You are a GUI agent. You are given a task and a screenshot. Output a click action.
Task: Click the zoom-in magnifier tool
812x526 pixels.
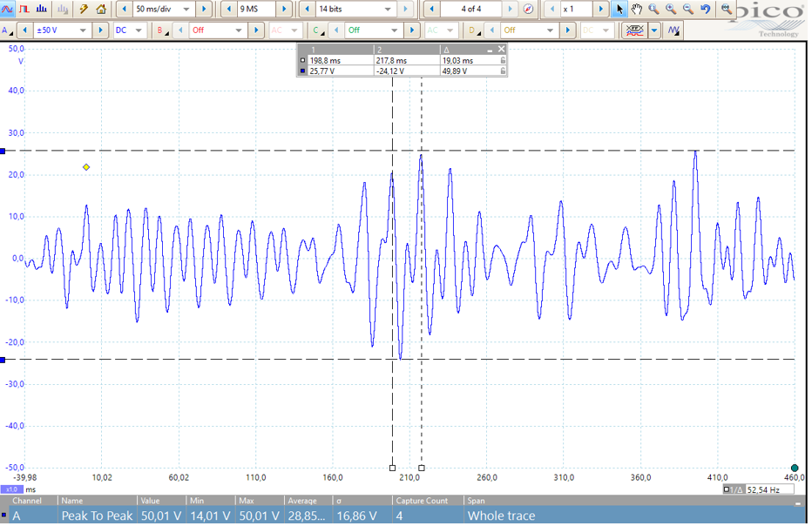coord(671,9)
